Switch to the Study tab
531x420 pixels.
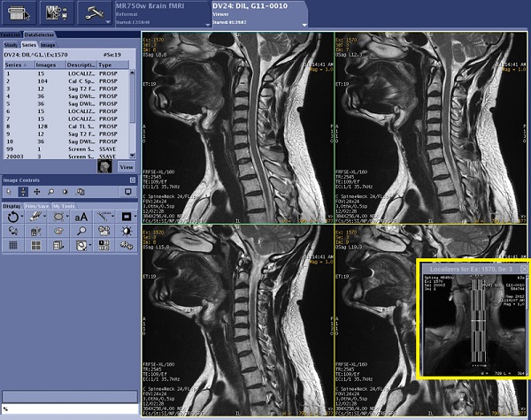[x=11, y=43]
